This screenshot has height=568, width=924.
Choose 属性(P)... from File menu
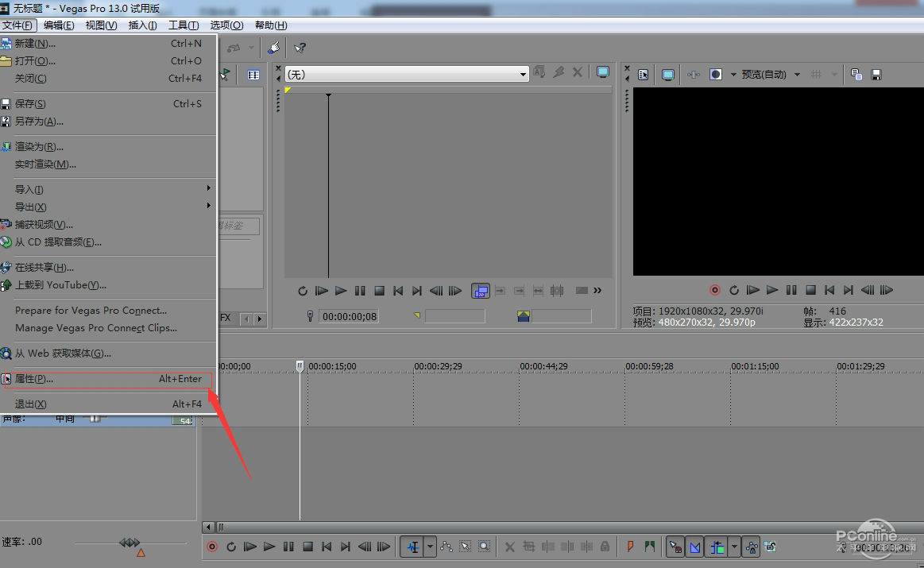(108, 380)
